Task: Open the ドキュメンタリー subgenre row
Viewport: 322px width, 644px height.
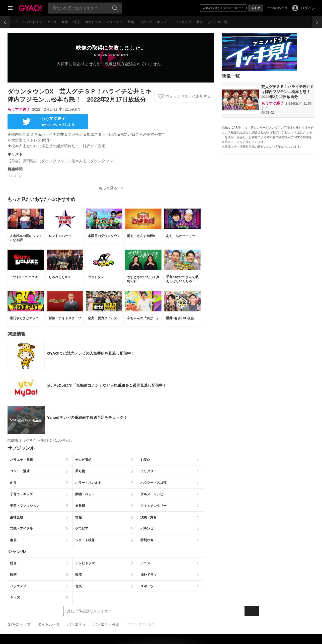Action: click(x=170, y=506)
